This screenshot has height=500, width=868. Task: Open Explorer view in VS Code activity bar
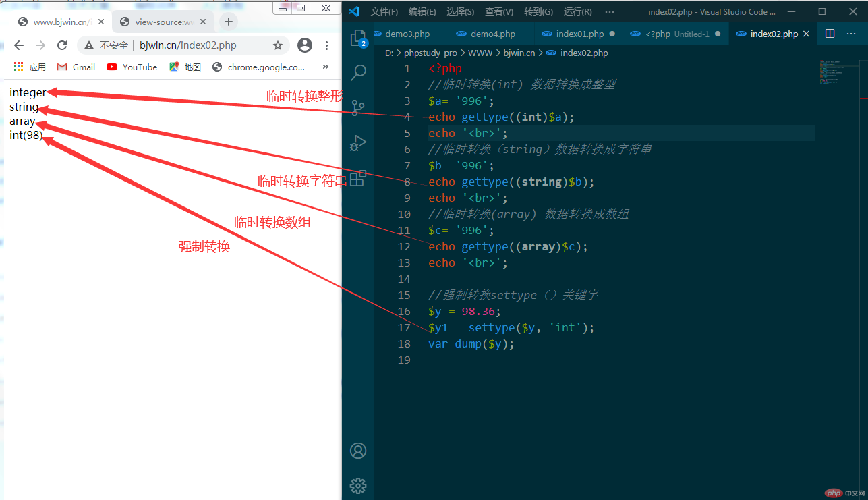tap(357, 38)
